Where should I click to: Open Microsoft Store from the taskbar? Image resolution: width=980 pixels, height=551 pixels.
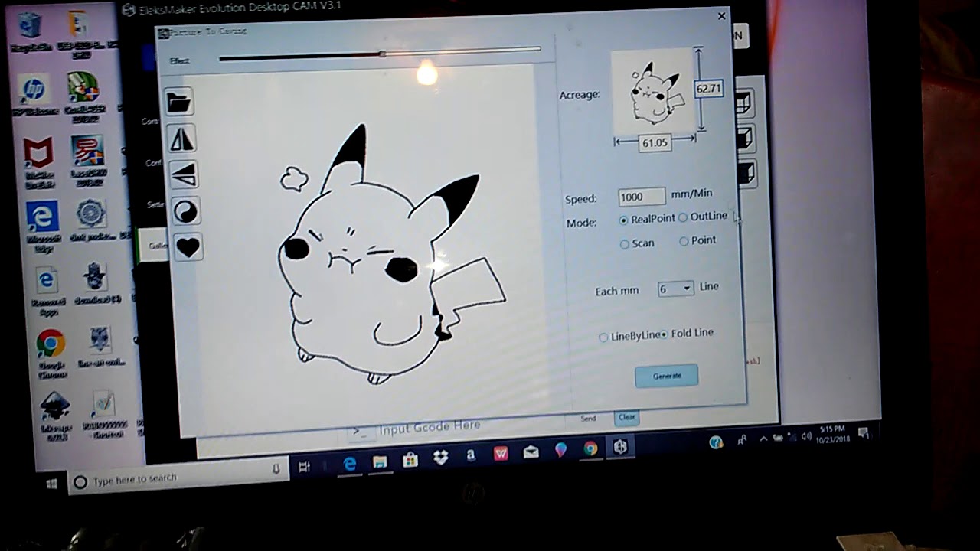(410, 460)
